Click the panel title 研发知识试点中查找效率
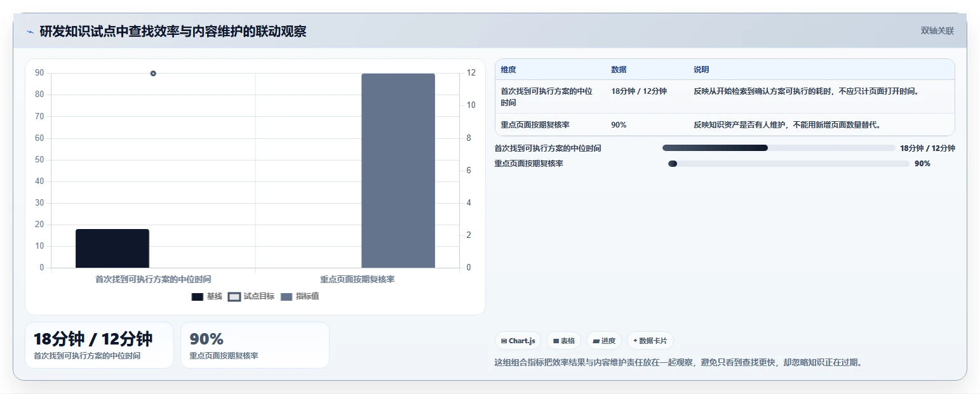The height and width of the screenshot is (394, 980). [173, 31]
